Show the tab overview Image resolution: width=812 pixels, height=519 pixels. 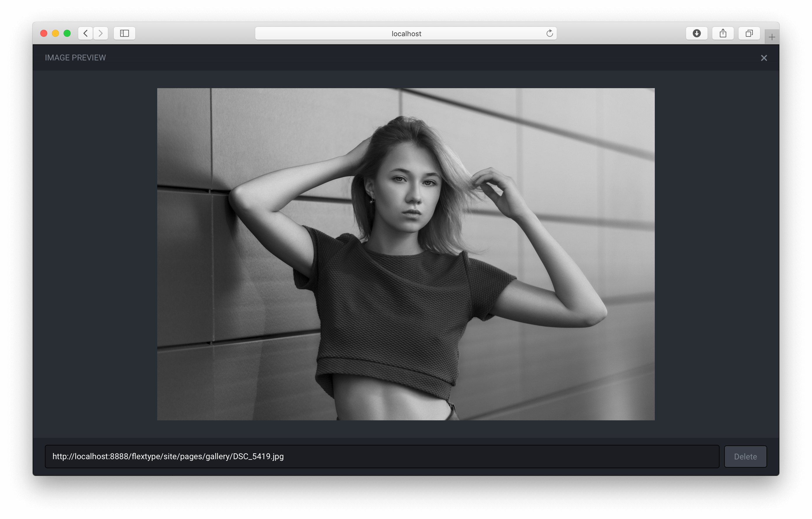[x=749, y=33]
